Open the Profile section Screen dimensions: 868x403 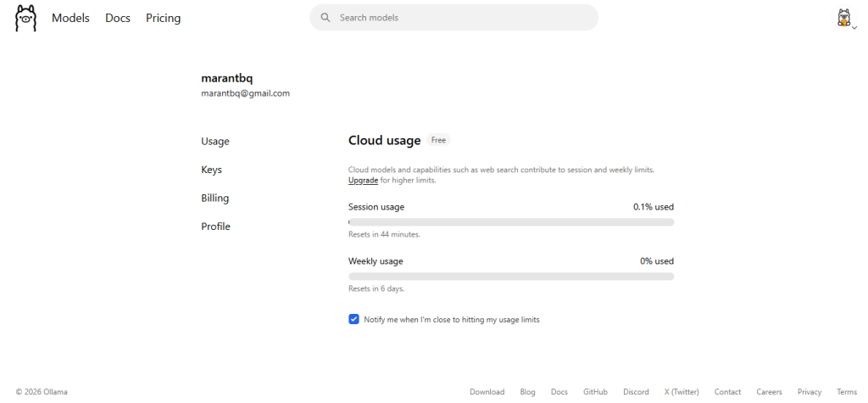tap(215, 227)
